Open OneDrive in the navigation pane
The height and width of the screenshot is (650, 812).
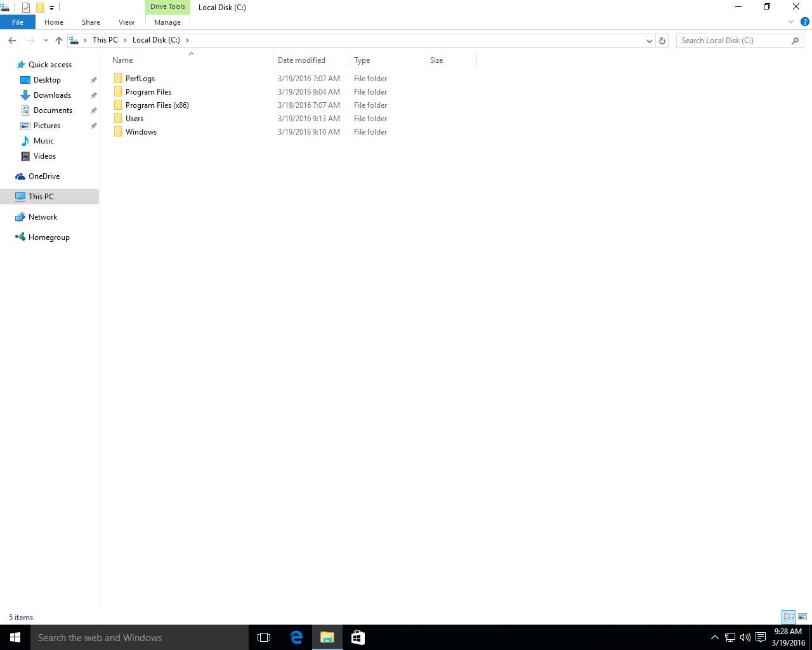coord(44,176)
